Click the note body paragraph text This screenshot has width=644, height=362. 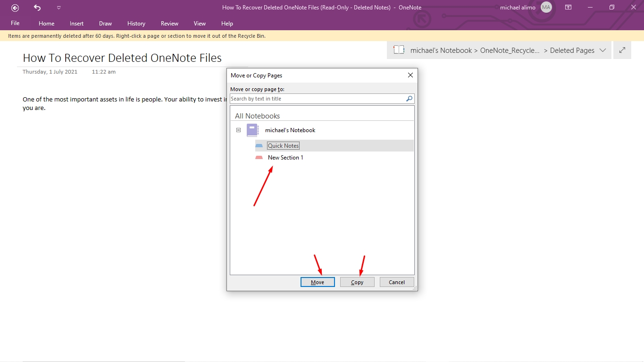[x=125, y=104]
